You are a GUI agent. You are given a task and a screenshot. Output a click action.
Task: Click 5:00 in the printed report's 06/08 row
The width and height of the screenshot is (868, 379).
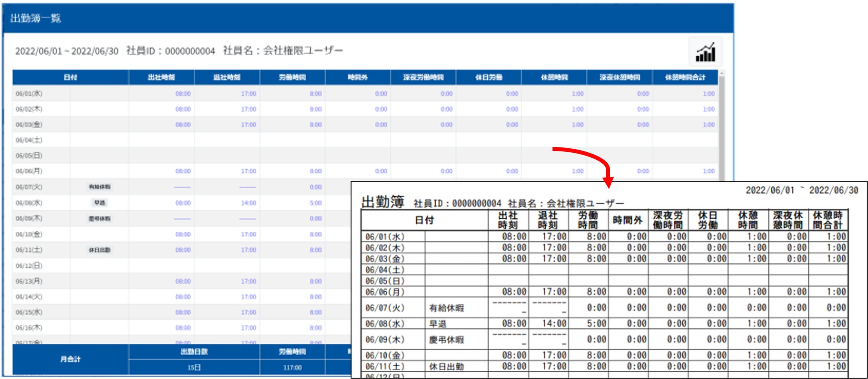click(x=596, y=324)
